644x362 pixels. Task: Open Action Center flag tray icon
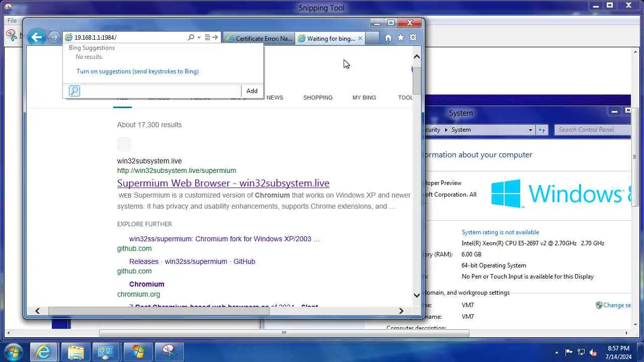(x=569, y=352)
